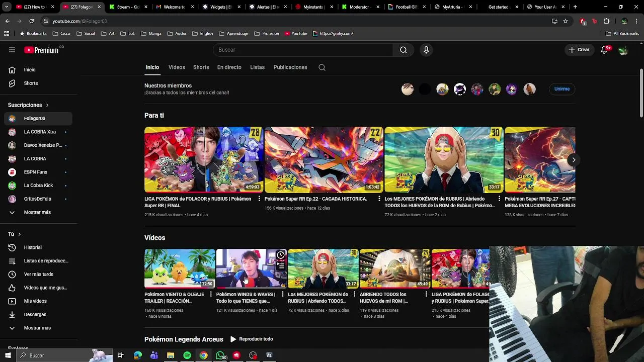Open LOS MEJORES POKÉMON de RUBIUS thumbnail in Para ti

(x=444, y=160)
